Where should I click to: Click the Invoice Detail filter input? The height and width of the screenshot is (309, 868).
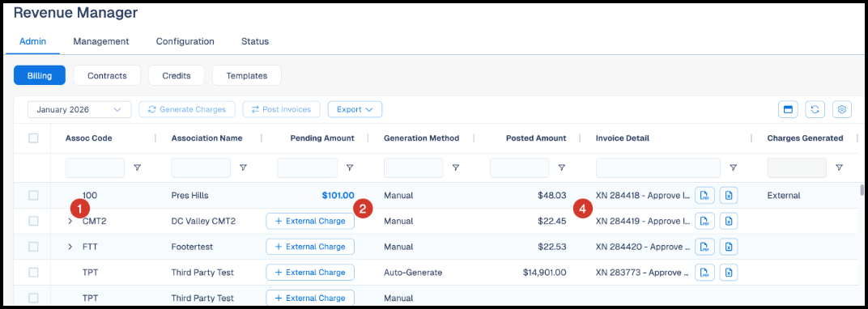658,167
